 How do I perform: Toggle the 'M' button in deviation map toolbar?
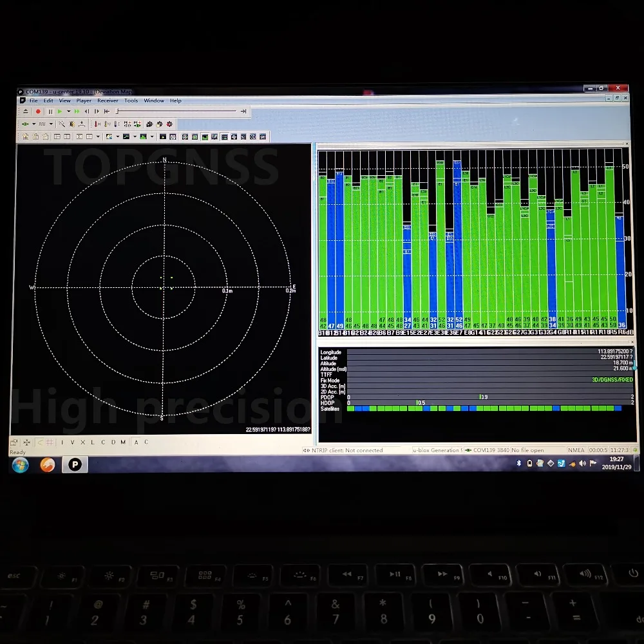123,442
